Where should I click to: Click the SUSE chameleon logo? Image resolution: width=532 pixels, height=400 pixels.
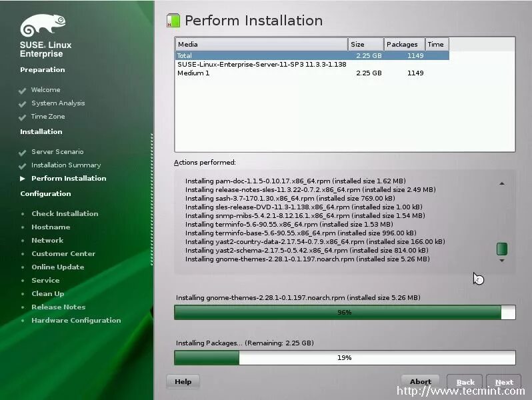click(43, 25)
